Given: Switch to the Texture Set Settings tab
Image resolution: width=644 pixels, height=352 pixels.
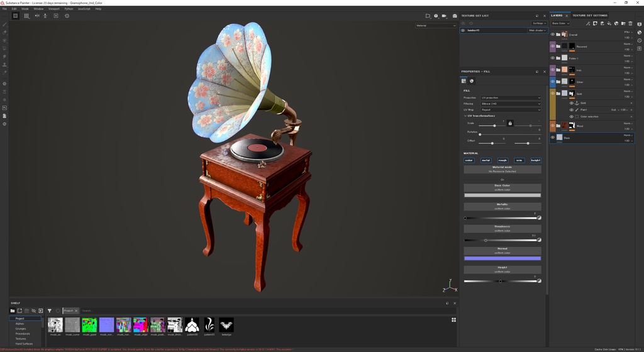Looking at the screenshot, I should point(590,16).
